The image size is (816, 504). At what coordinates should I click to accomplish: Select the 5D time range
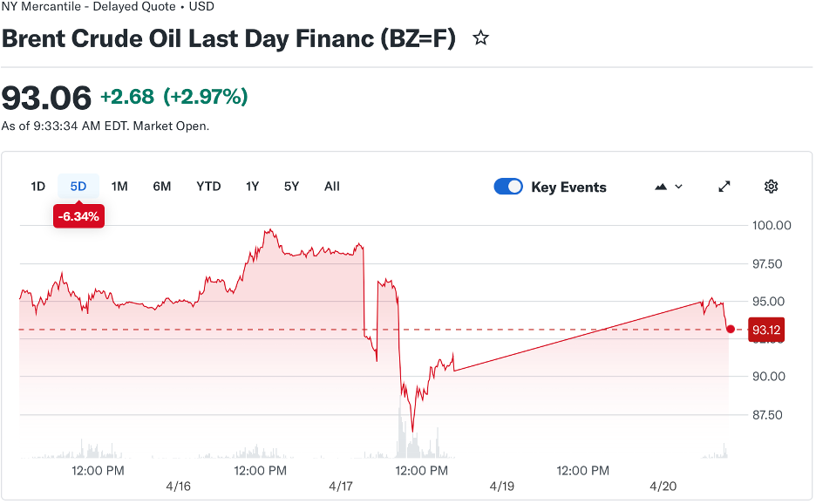point(78,187)
